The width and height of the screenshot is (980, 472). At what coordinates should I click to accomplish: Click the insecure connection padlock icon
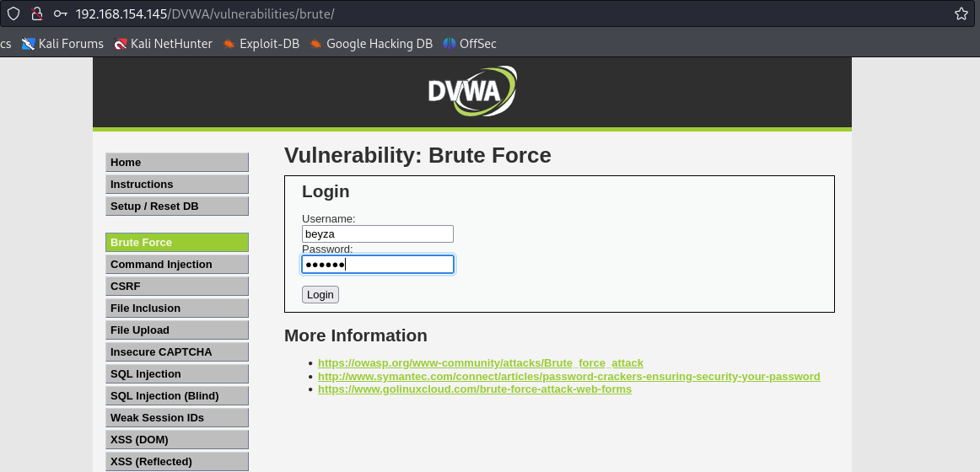(x=37, y=13)
